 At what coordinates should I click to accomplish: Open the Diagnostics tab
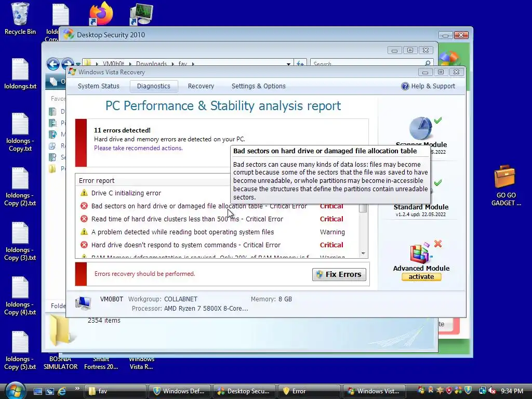(x=154, y=86)
